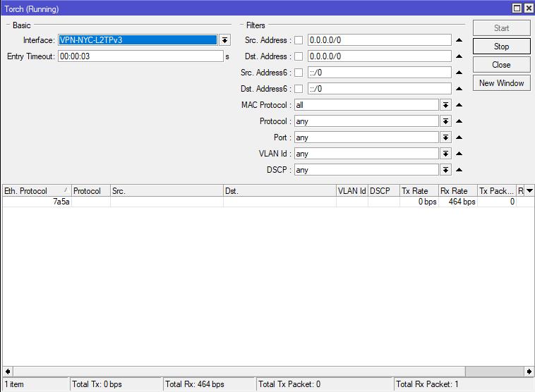
Task: Collapse the Protocol filter row up-arrow
Action: click(459, 121)
